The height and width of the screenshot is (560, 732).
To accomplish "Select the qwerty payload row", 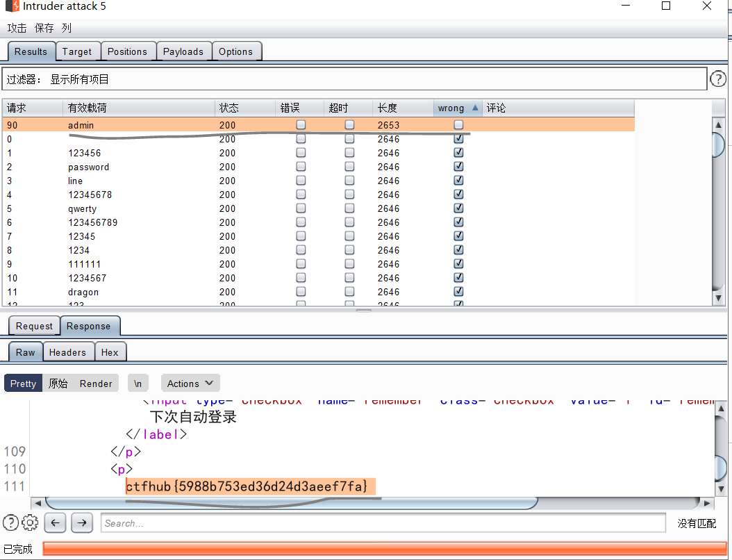I will coord(318,208).
